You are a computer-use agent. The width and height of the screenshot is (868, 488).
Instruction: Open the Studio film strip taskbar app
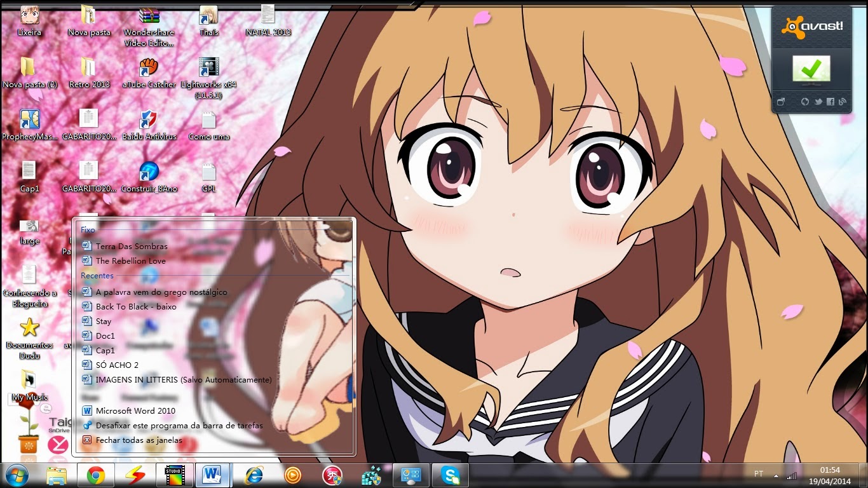coord(174,475)
